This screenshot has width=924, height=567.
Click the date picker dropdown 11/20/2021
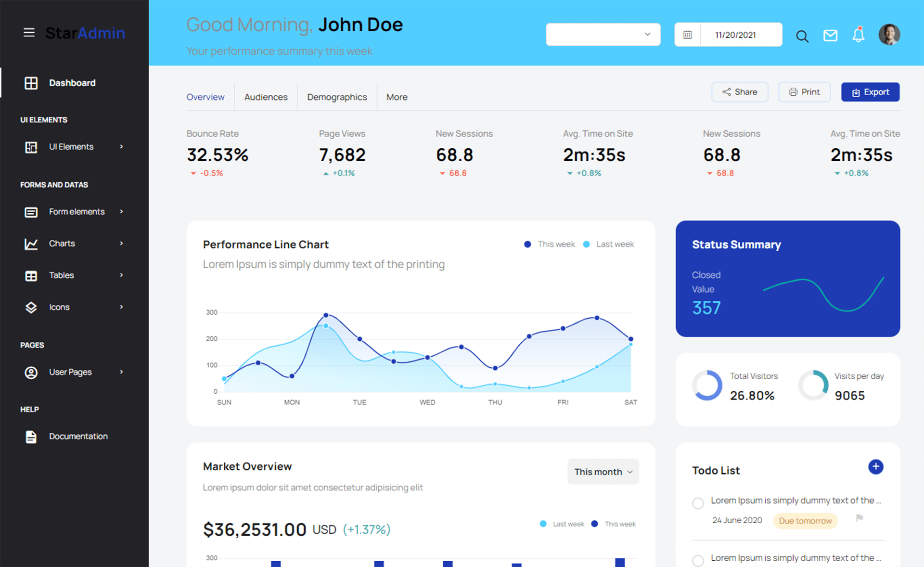click(x=729, y=34)
